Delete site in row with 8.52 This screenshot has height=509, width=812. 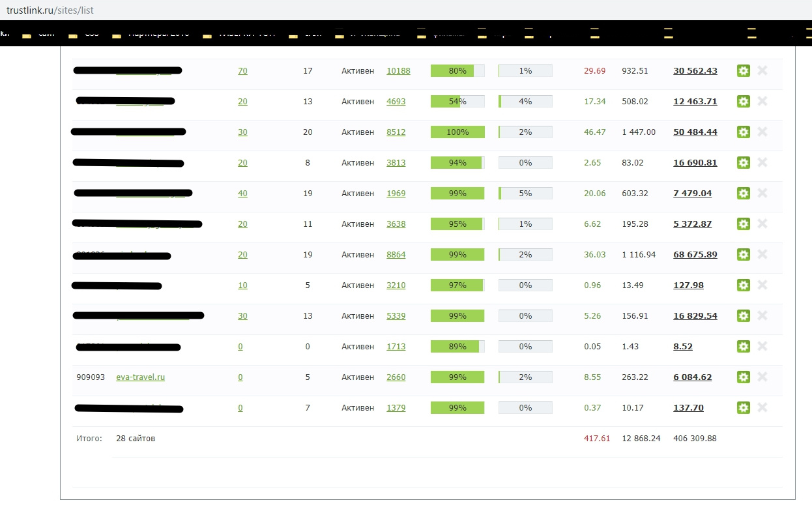(x=762, y=346)
